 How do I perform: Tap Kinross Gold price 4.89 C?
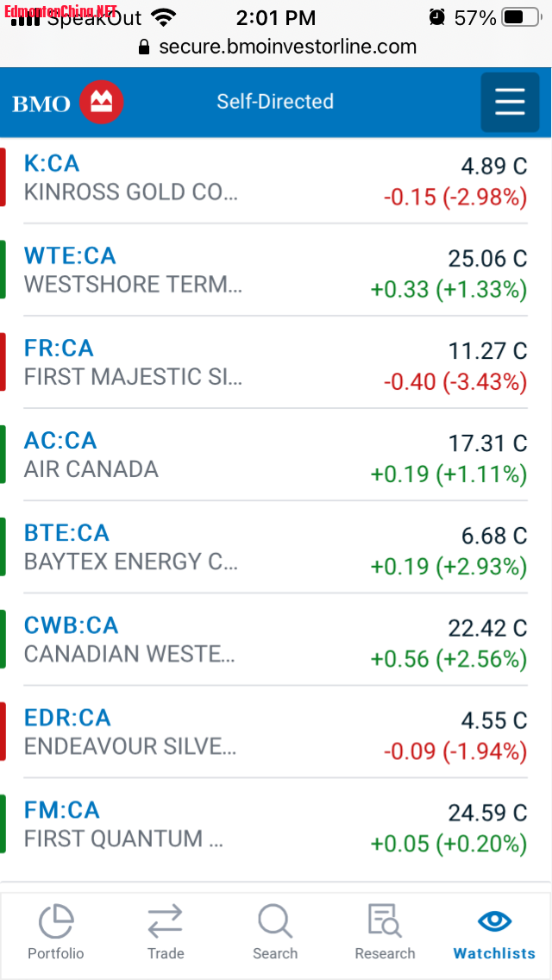[493, 166]
